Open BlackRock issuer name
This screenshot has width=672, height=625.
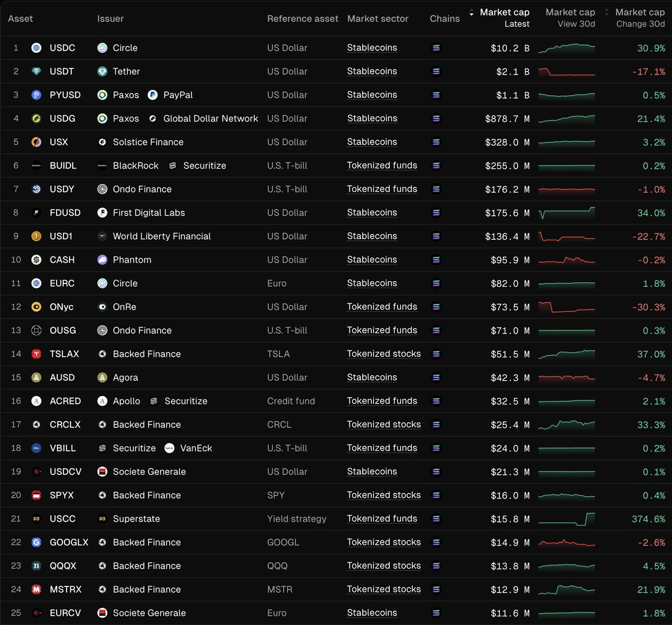pos(136,166)
